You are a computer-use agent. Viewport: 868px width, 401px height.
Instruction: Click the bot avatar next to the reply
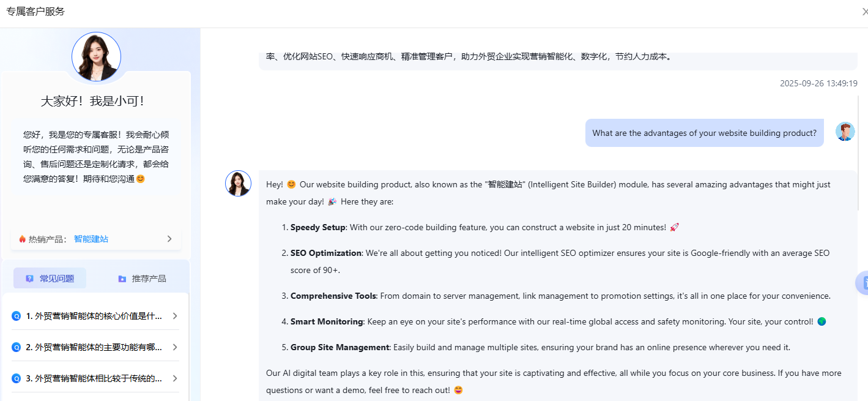[238, 184]
